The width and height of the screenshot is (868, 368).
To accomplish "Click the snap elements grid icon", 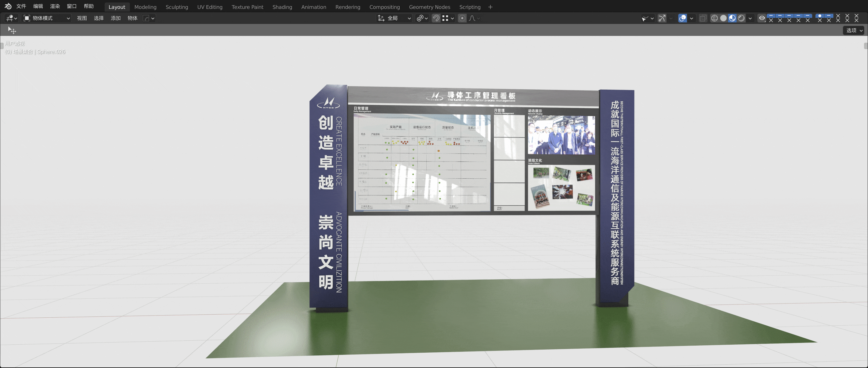I will click(x=445, y=18).
